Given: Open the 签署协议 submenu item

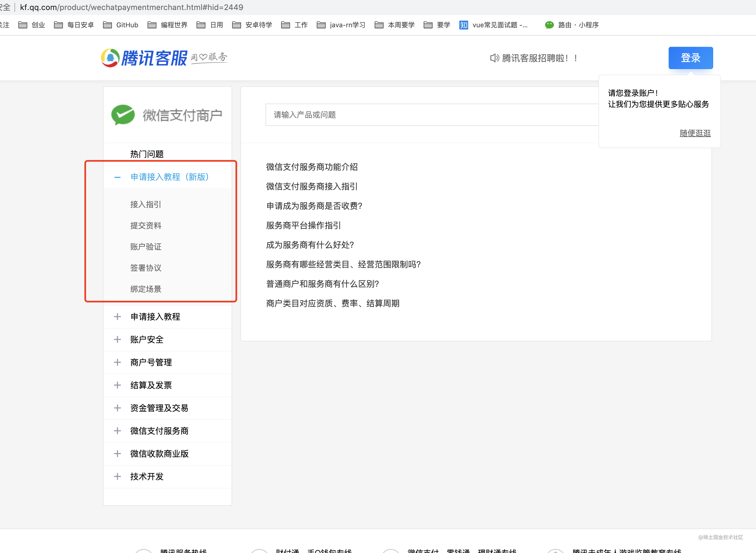Looking at the screenshot, I should 146,268.
